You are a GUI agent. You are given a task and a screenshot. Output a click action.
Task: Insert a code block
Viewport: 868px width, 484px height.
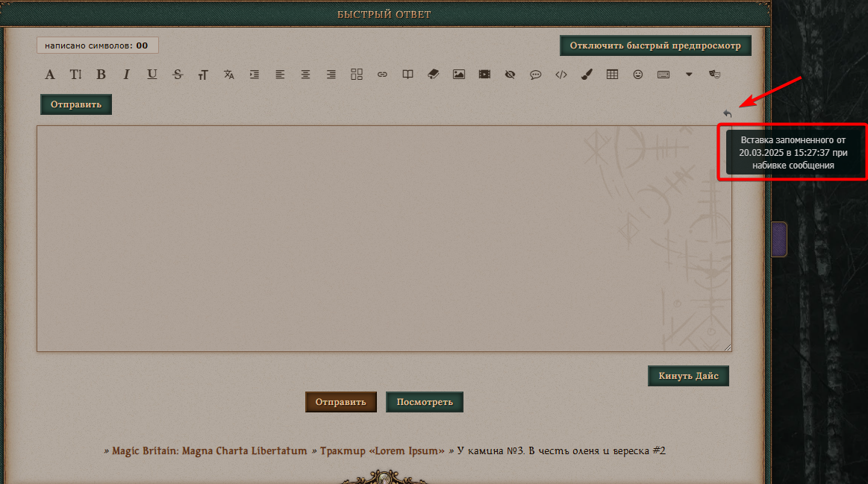click(561, 75)
